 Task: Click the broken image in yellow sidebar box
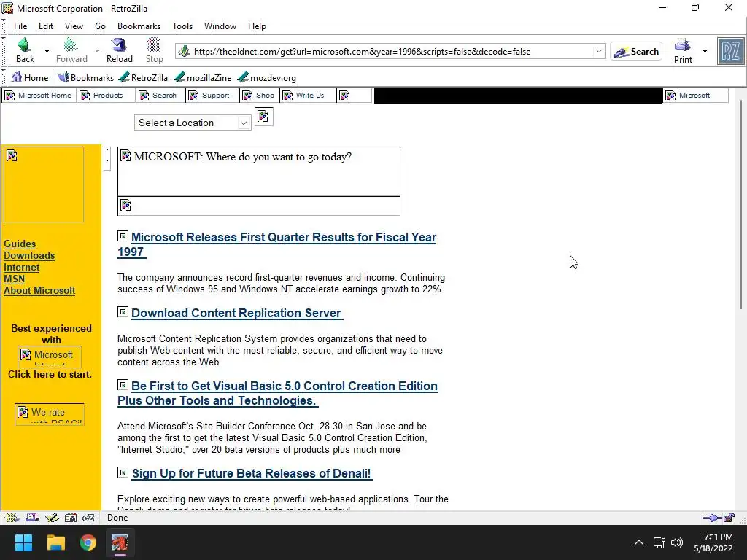click(43, 184)
